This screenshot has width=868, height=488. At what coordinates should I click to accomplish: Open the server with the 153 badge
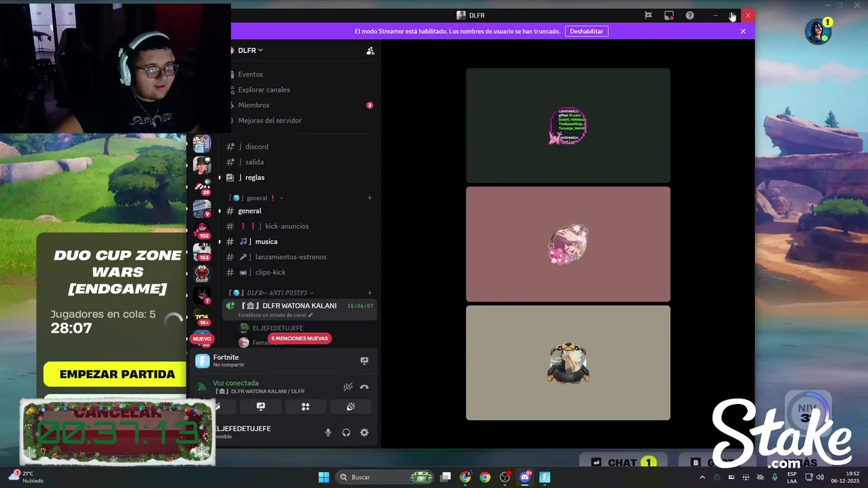coord(202,252)
